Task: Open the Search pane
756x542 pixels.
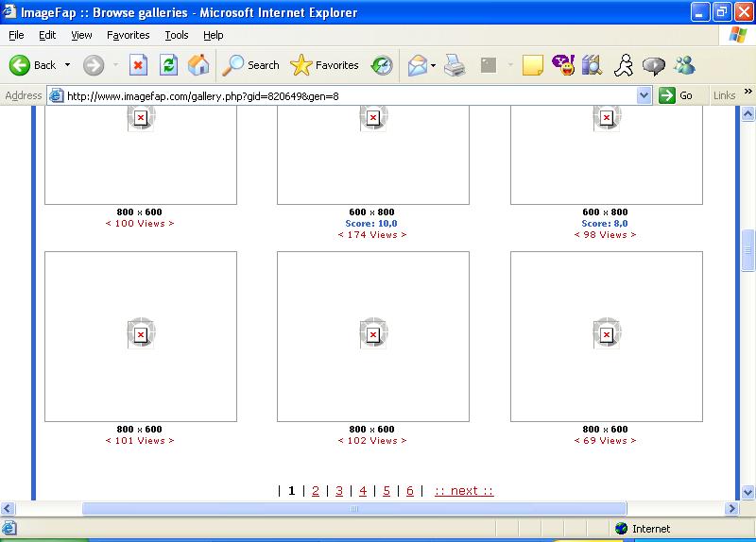Action: click(251, 65)
